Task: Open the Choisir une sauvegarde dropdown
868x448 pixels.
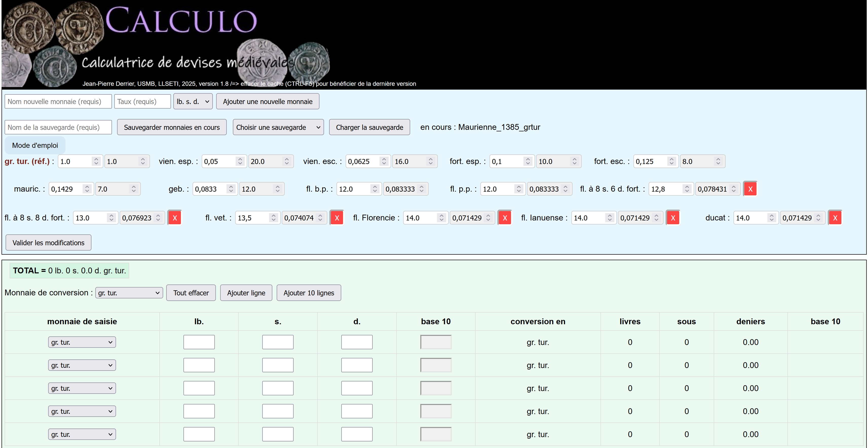Action: pos(278,127)
